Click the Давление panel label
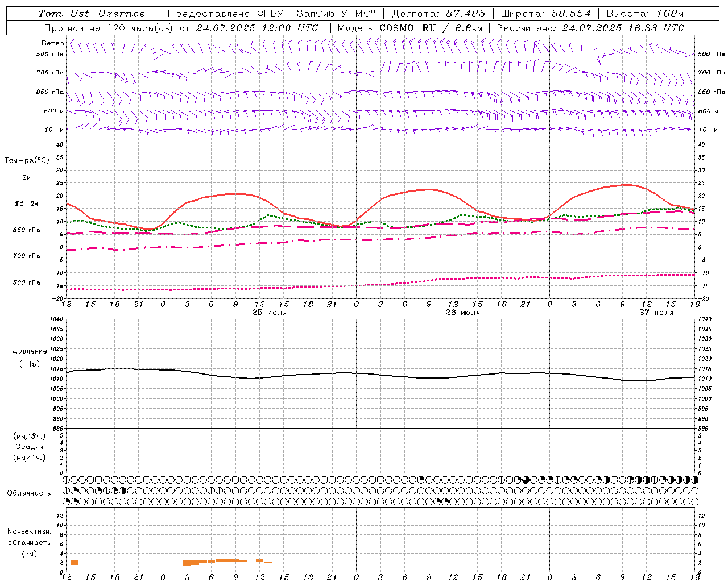 (30, 351)
